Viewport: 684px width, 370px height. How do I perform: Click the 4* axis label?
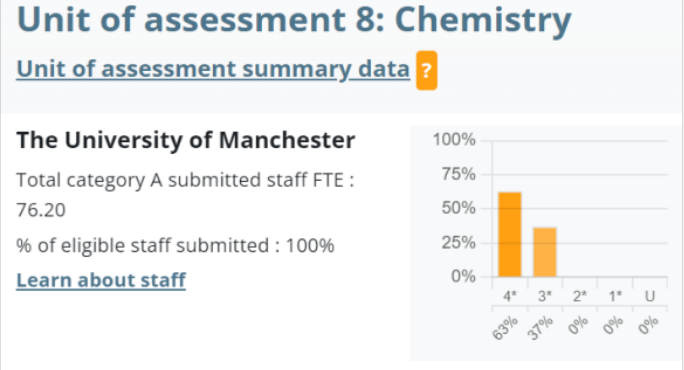click(x=510, y=296)
